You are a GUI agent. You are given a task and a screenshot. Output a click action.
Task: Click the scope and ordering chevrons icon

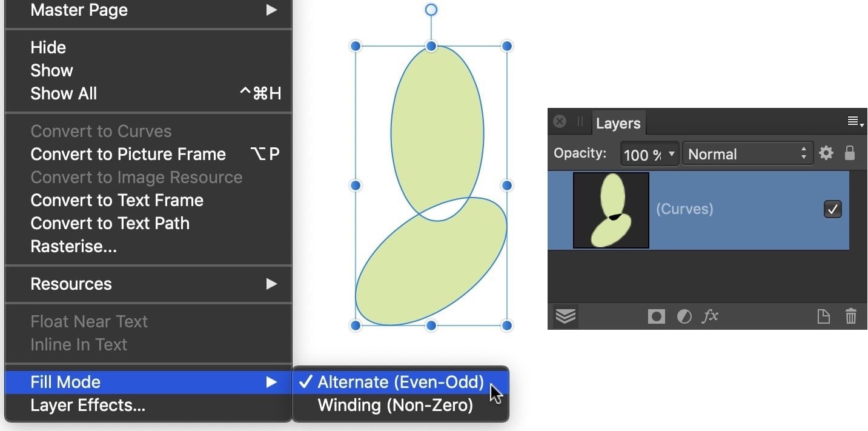click(x=565, y=316)
